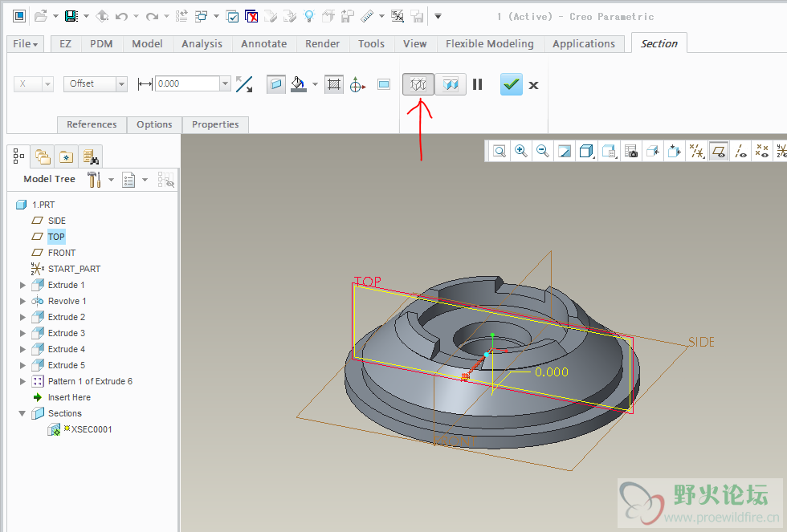Screen dimensions: 787x532
Task: Click the Regenerate model icon
Action: (x=181, y=17)
